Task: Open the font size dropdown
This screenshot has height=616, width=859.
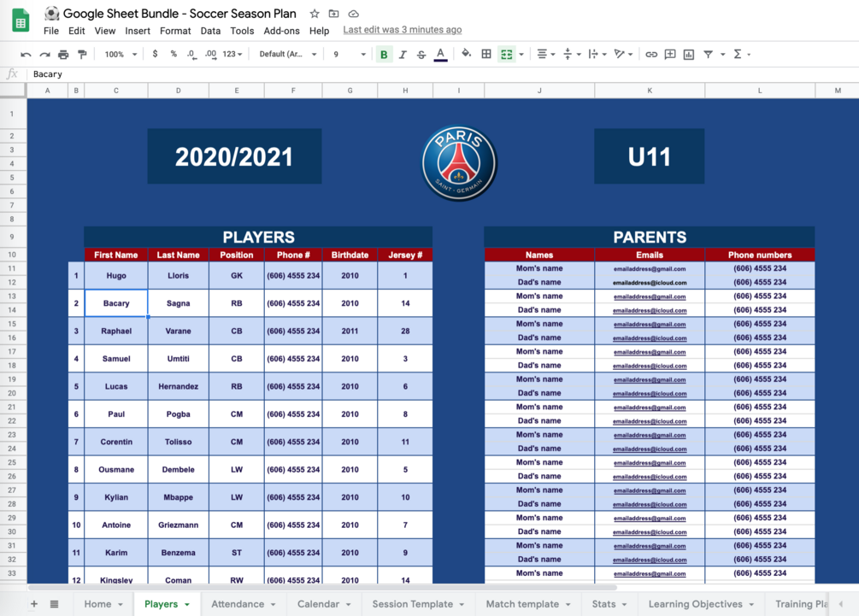Action: coord(349,54)
